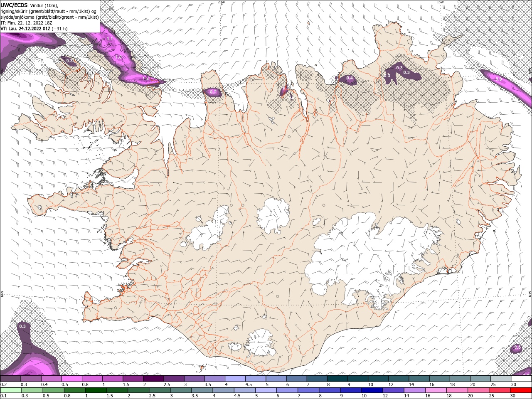Click the 20W longitude label
Image resolution: width=532 pixels, height=399 pixels.
(x=221, y=2)
